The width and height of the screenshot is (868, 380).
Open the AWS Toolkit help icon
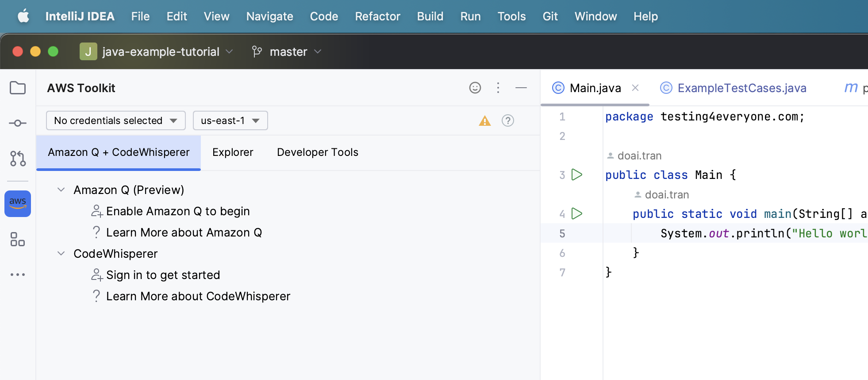click(508, 120)
